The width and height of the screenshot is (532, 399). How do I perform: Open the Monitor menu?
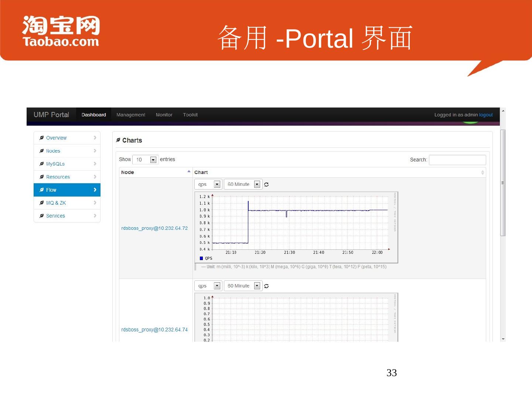pos(164,115)
